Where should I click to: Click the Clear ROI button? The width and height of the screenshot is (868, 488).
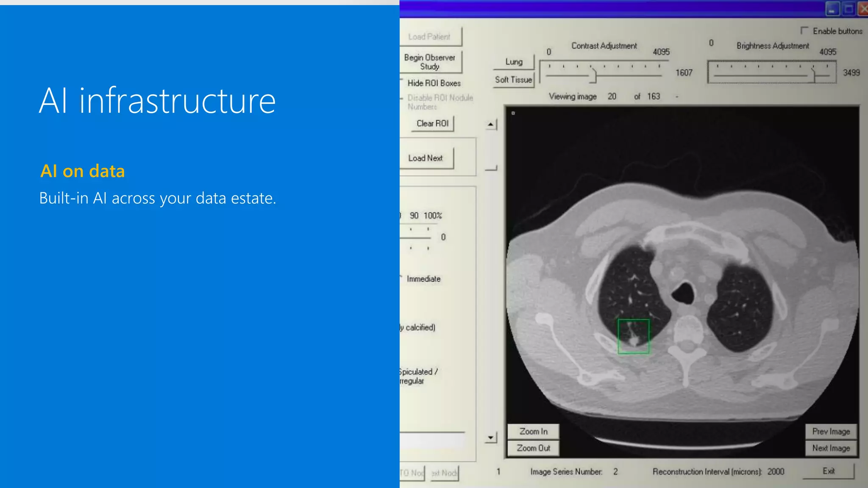pyautogui.click(x=432, y=123)
